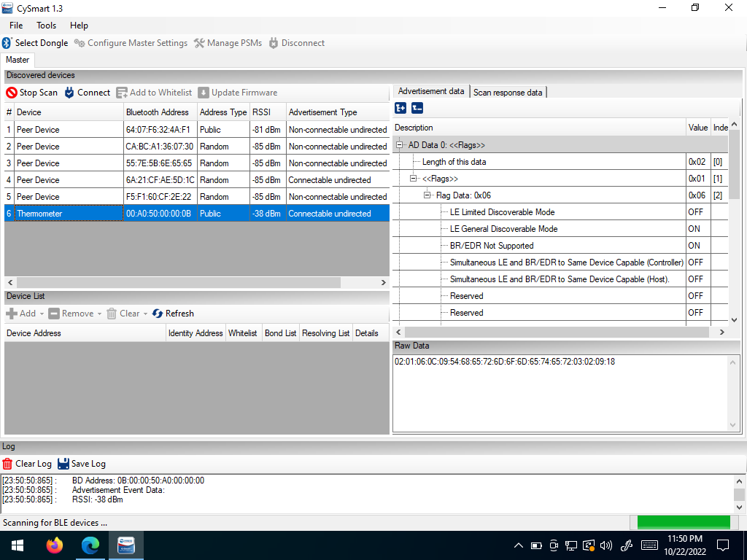This screenshot has height=560, width=747.
Task: Connect to selected device
Action: point(88,93)
